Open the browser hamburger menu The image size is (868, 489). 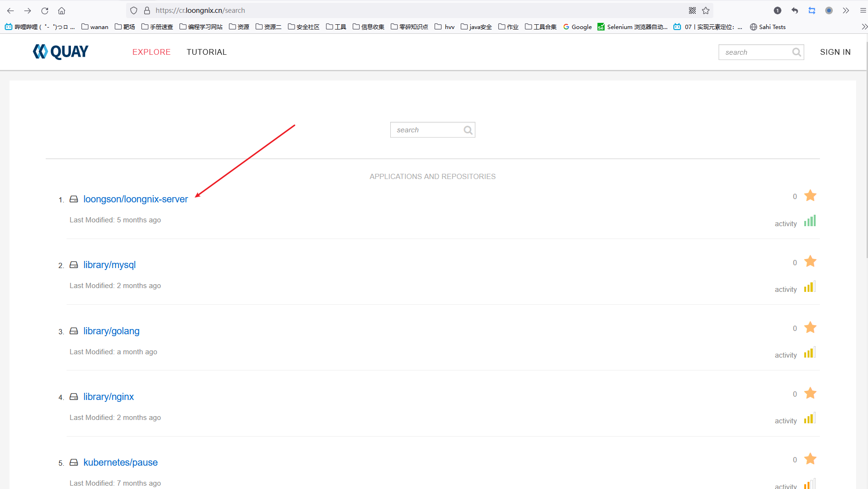(863, 10)
